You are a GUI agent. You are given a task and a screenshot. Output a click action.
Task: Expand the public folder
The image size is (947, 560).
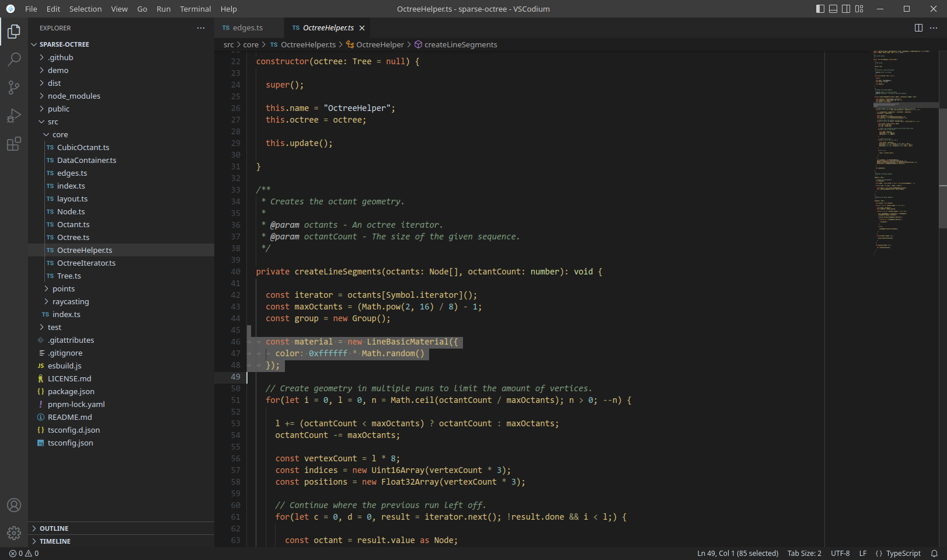(x=121, y=109)
